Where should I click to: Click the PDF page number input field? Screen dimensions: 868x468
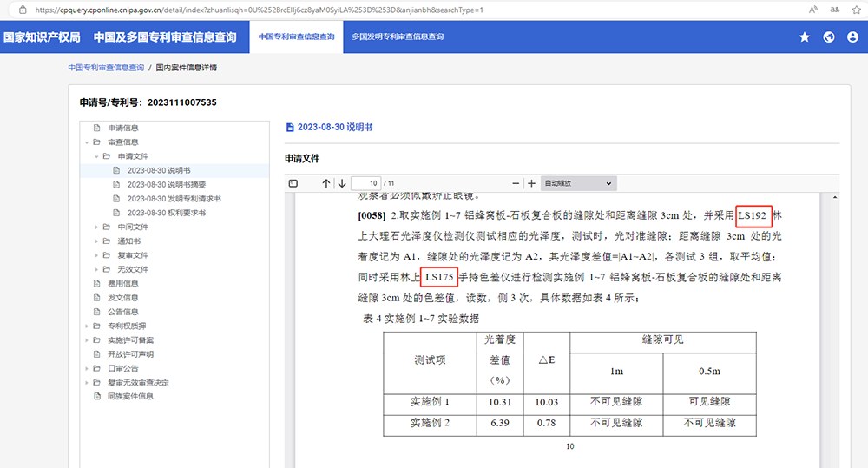(365, 183)
